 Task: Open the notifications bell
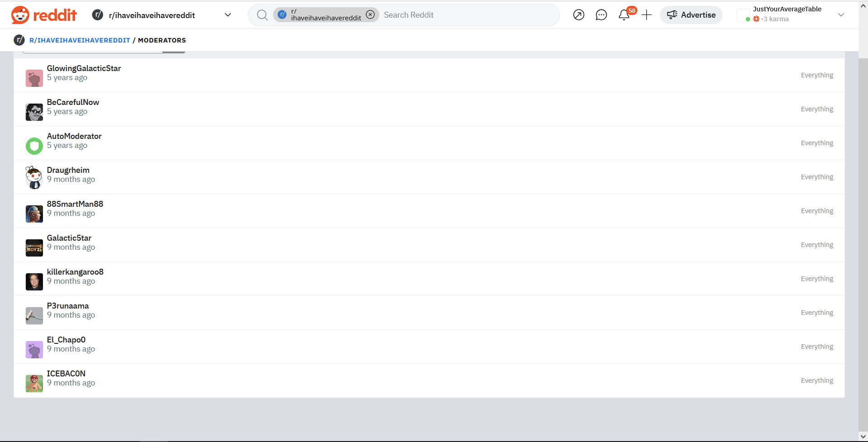[624, 15]
